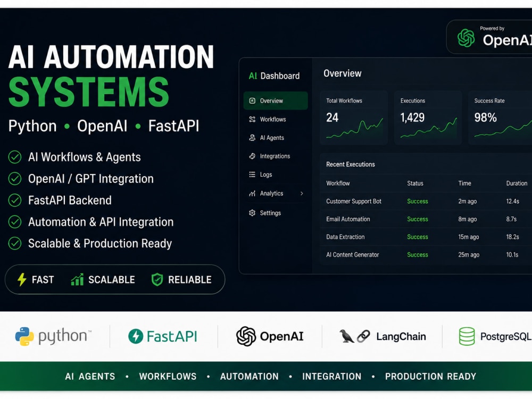Click the SCALABLE bar chart icon
532x399 pixels.
(x=77, y=280)
